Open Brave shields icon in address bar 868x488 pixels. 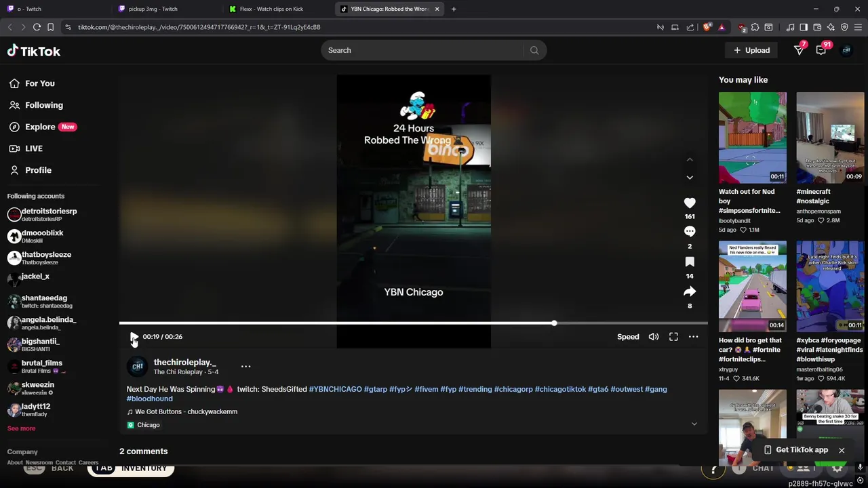click(x=707, y=27)
